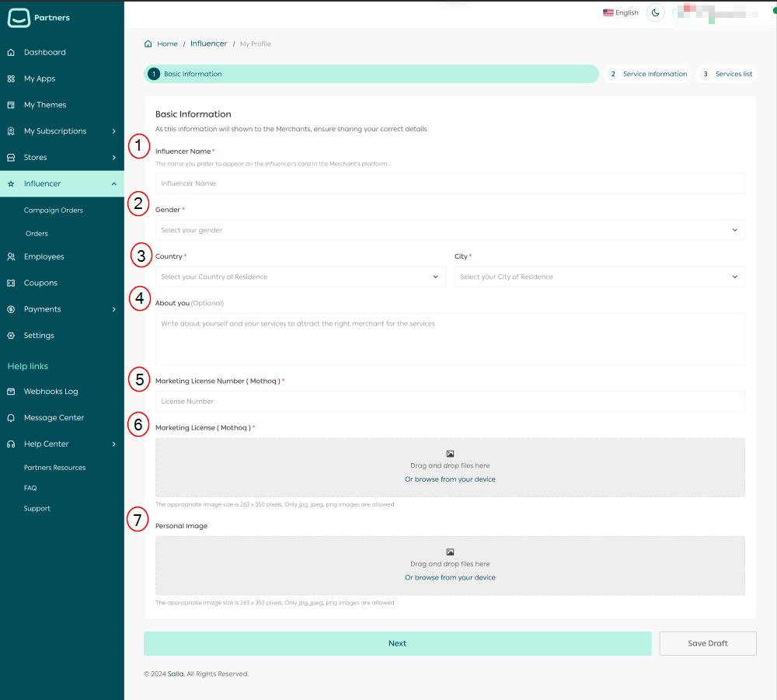This screenshot has width=777, height=700.
Task: Open the English language selector
Action: click(x=620, y=12)
